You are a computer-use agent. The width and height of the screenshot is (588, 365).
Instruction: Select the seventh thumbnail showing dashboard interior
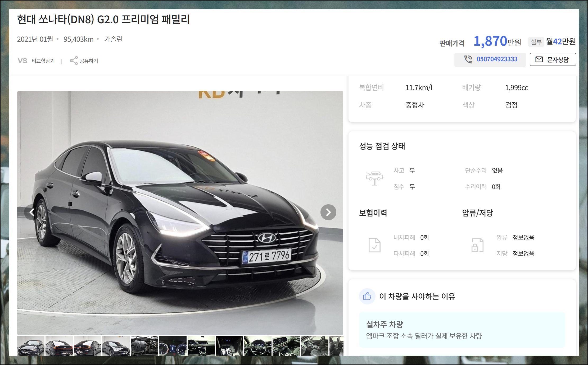(201, 346)
